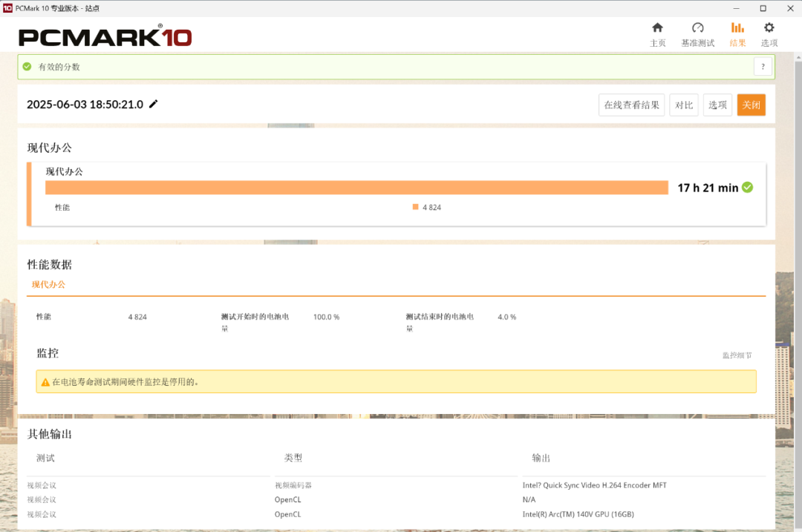Click the scrollbar up arrow

click(798, 56)
